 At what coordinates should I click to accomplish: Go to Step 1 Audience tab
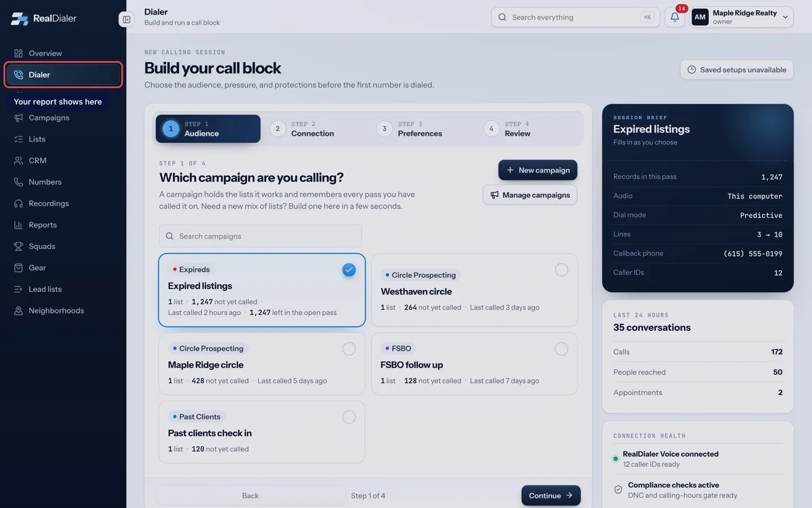pyautogui.click(x=208, y=129)
